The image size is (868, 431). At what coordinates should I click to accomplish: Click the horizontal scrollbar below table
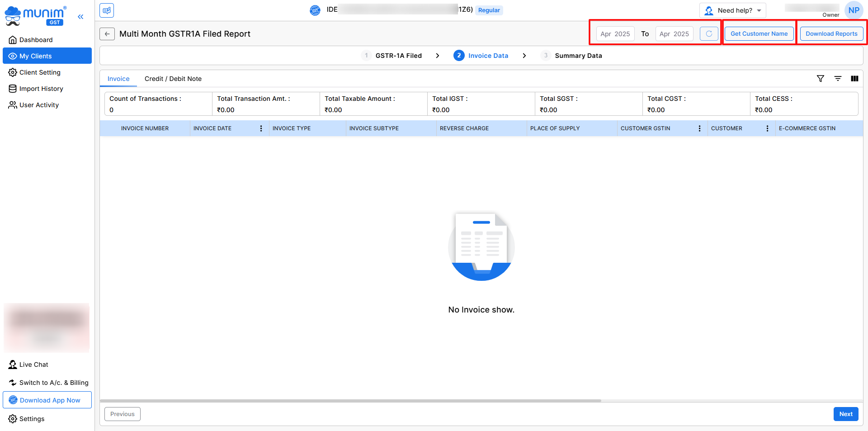[350, 401]
